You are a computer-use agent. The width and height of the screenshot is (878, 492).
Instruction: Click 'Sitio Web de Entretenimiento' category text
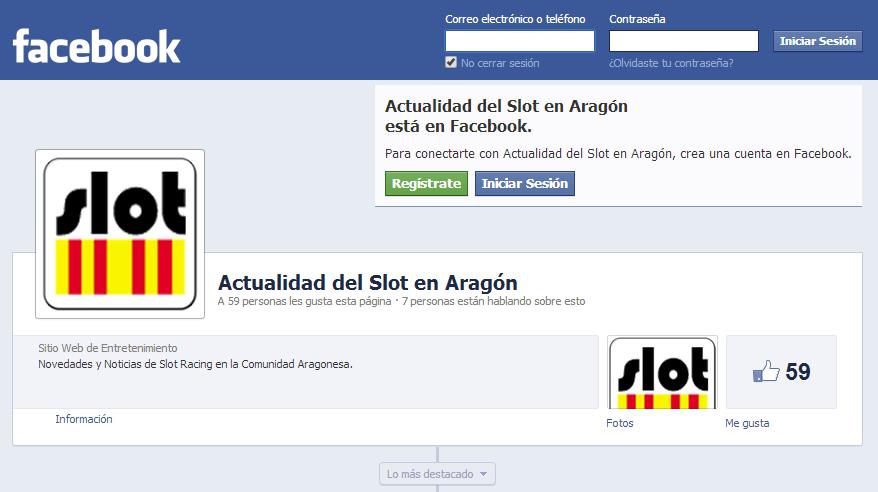(x=108, y=348)
